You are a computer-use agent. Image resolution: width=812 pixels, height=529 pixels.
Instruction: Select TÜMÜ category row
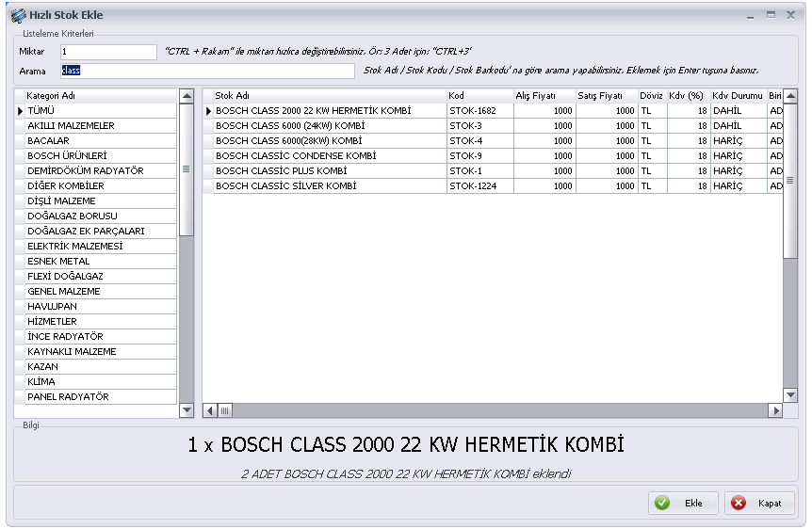pos(101,111)
